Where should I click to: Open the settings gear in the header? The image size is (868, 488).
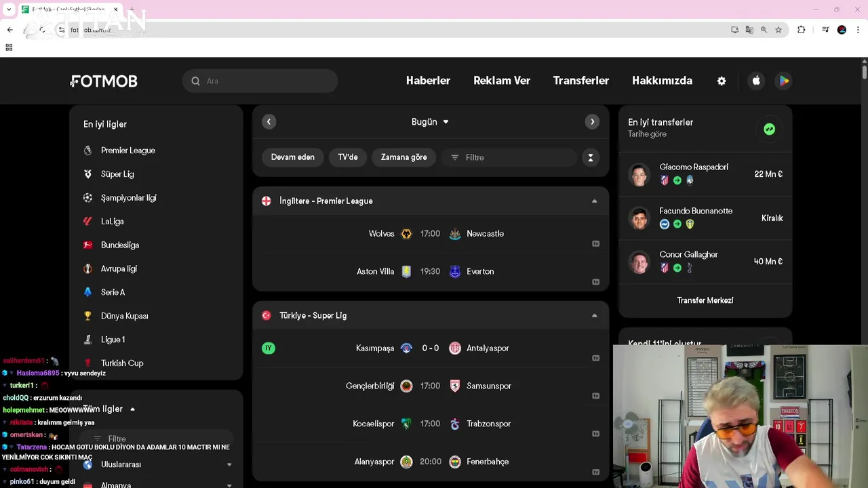coord(722,81)
